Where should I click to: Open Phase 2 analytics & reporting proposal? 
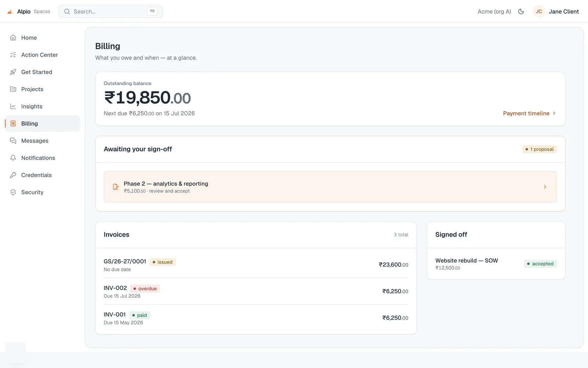330,187
